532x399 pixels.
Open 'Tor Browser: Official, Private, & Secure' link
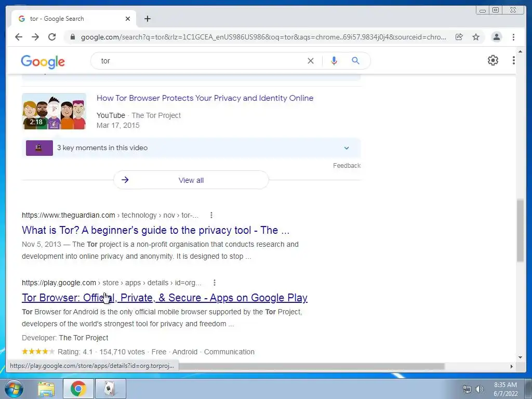[x=165, y=298]
